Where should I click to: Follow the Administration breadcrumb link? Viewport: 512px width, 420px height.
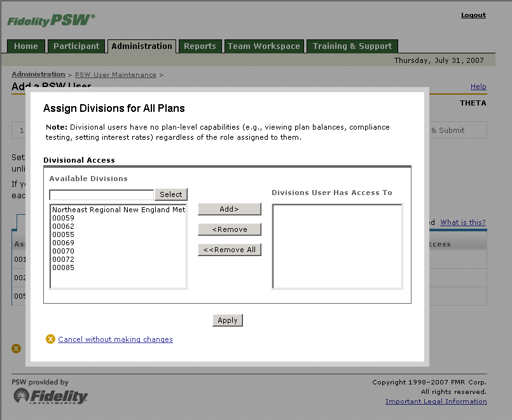click(x=38, y=74)
